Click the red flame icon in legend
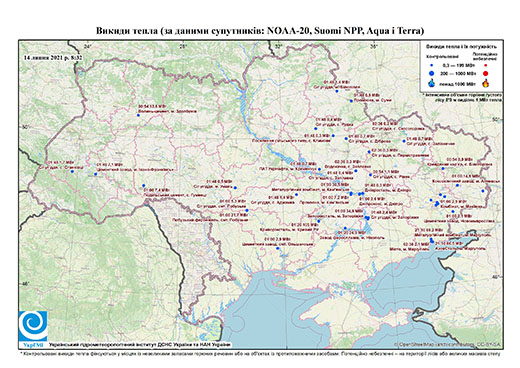 click(486, 83)
